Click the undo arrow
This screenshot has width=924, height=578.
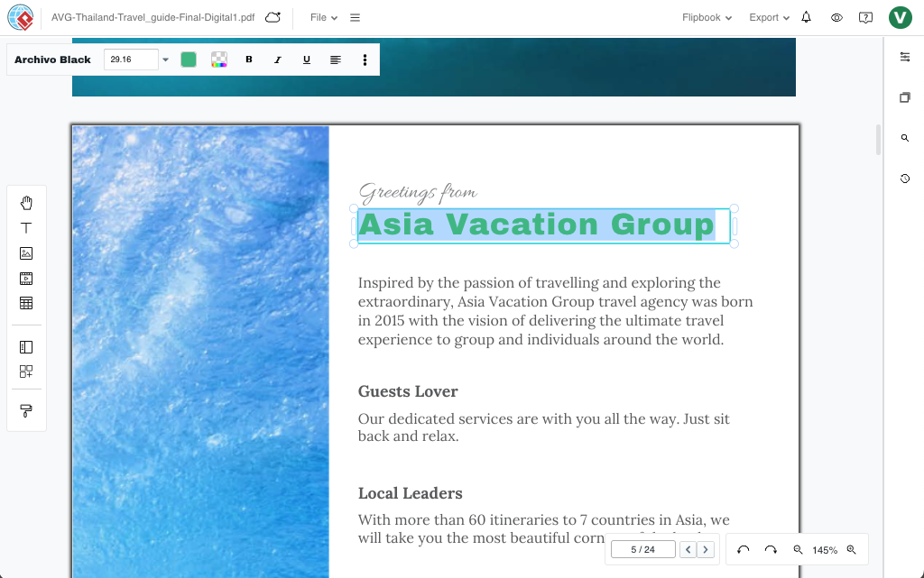[x=744, y=549]
